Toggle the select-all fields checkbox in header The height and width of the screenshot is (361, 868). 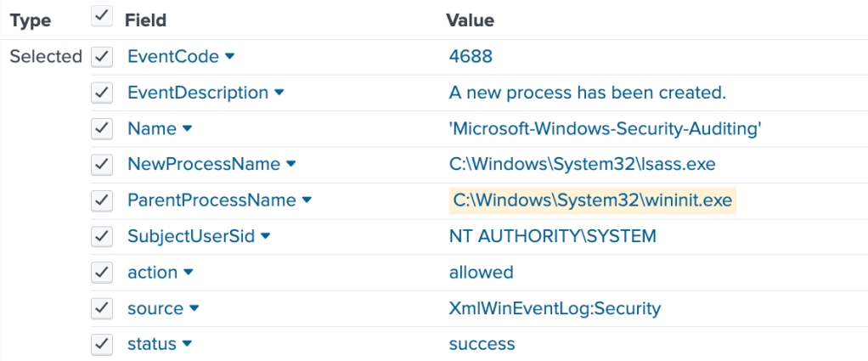102,17
